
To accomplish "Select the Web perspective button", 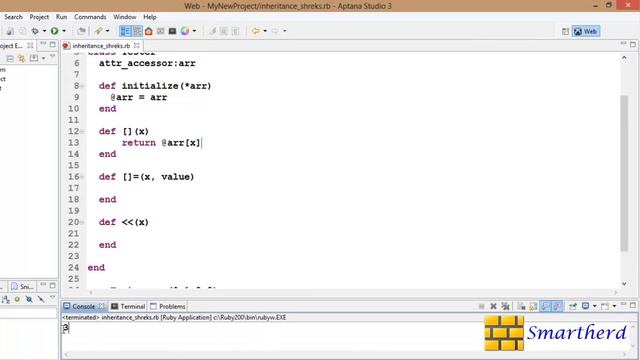I will 586,31.
